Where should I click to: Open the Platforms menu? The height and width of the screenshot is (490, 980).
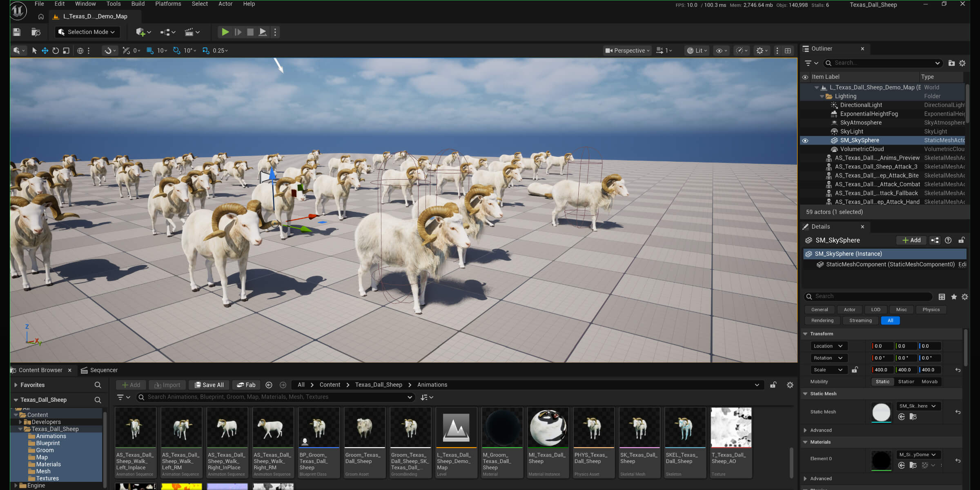click(x=168, y=4)
